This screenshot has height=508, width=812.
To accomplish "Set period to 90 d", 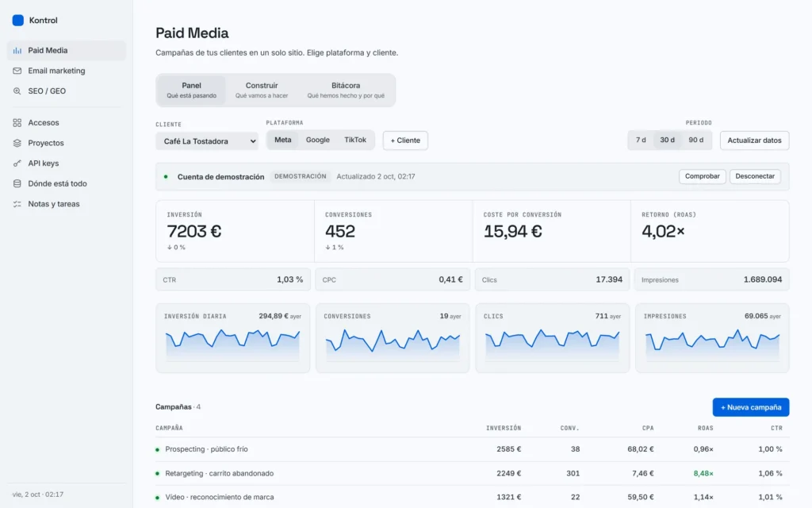I will coord(696,140).
